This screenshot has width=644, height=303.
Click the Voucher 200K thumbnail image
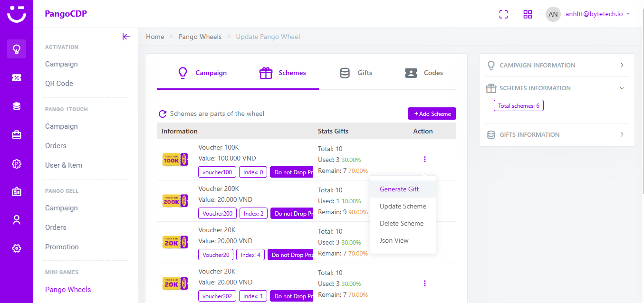(175, 201)
